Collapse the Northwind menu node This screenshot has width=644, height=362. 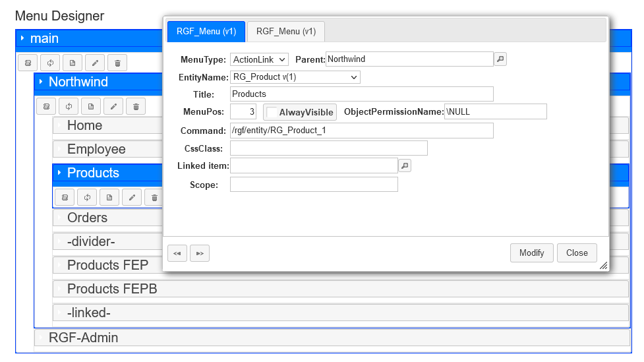coord(40,82)
